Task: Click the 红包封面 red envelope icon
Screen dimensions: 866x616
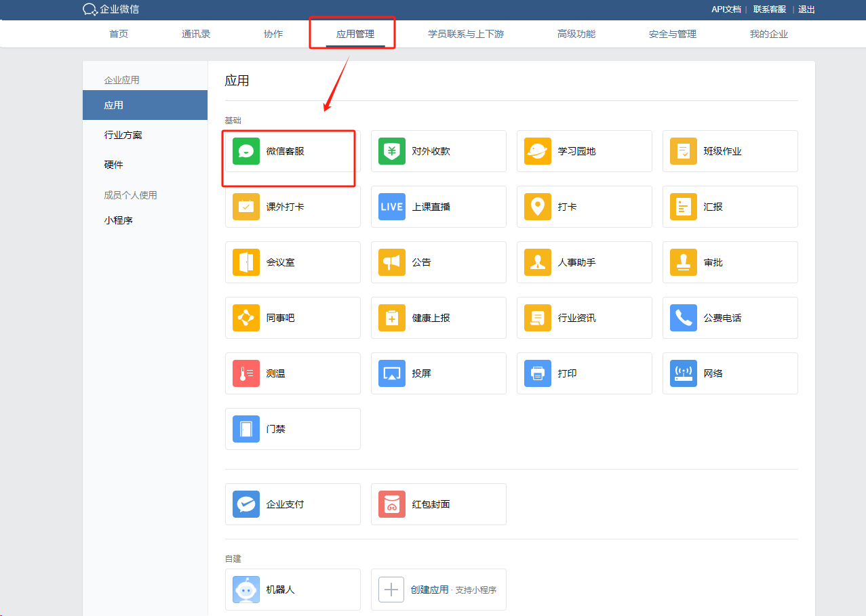Action: coord(392,504)
